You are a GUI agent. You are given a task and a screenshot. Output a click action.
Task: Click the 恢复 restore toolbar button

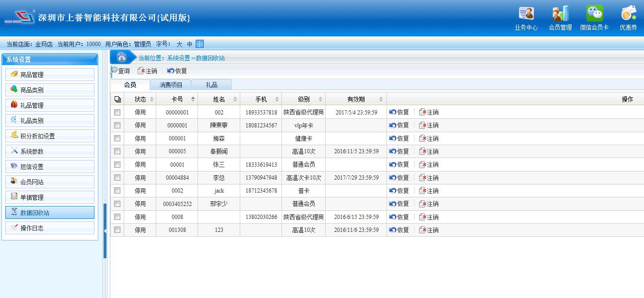coord(177,71)
